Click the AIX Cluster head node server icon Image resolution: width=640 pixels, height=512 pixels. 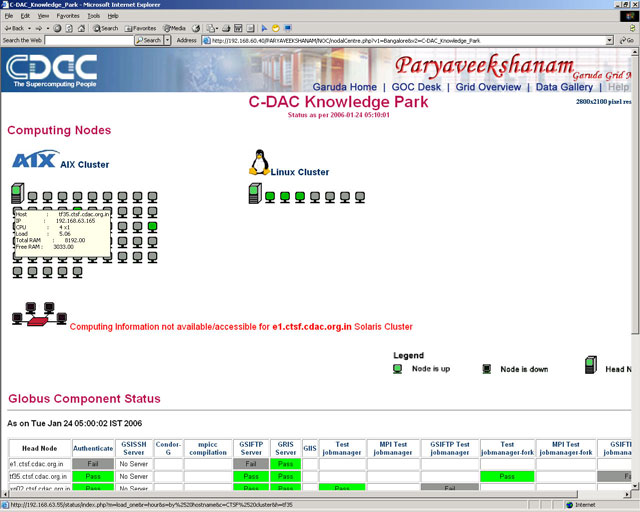[x=17, y=192]
